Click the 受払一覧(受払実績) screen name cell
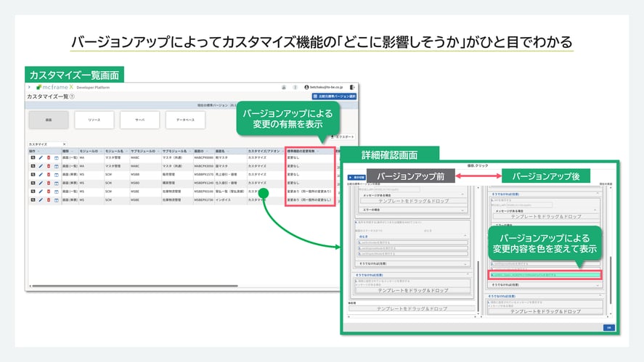This screenshot has width=644, height=362. point(230,192)
